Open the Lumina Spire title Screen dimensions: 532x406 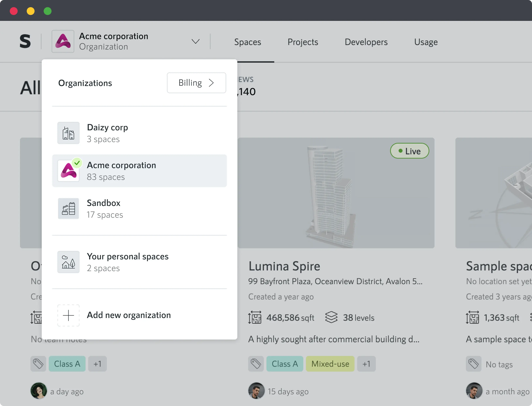point(284,266)
